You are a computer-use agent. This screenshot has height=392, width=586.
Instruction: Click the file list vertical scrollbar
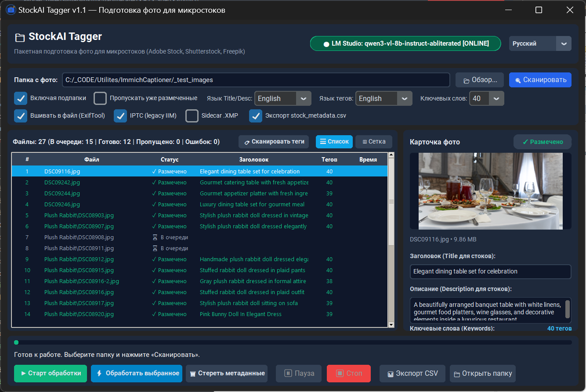[x=391, y=240]
